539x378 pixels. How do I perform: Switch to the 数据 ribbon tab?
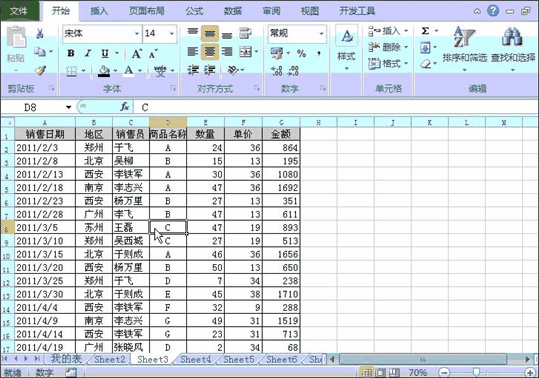[233, 11]
